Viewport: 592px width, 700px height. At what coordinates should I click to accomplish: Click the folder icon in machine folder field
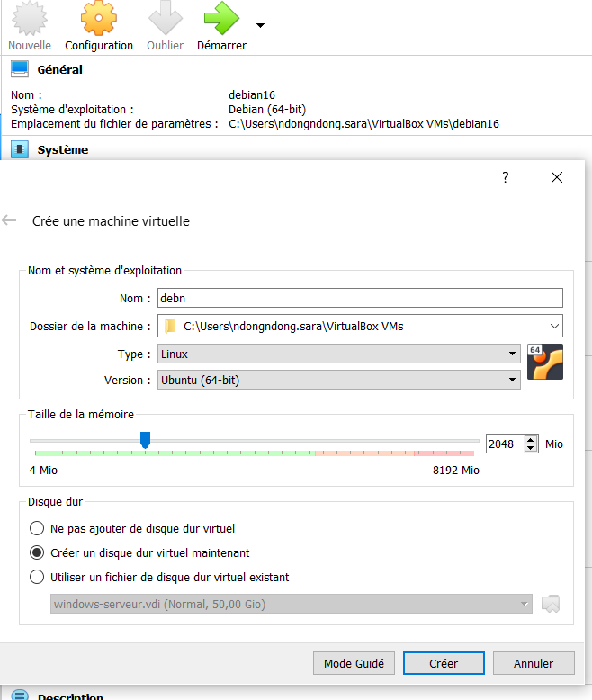point(170,326)
